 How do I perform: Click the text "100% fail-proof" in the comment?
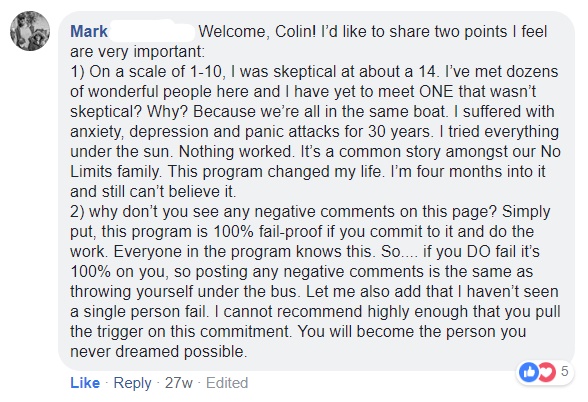click(268, 232)
